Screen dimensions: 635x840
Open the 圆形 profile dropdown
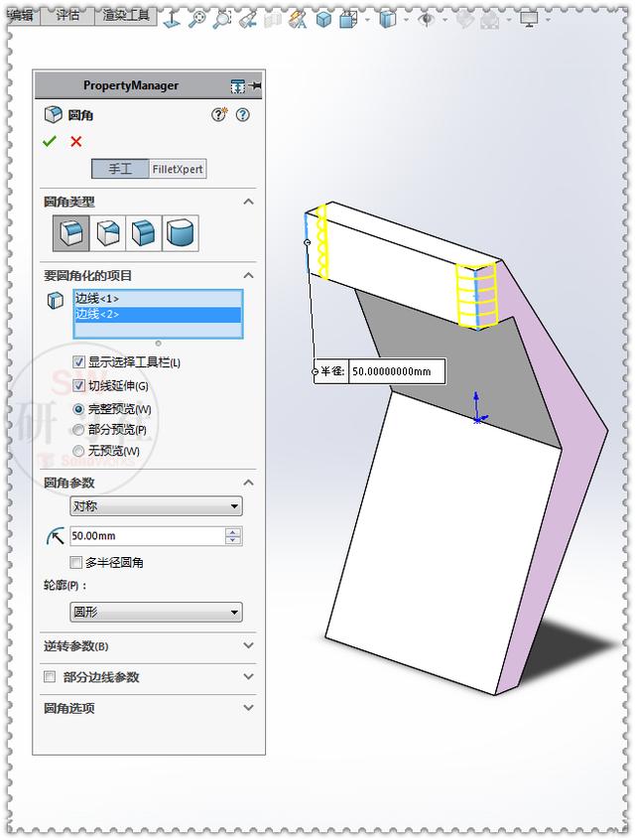(157, 612)
